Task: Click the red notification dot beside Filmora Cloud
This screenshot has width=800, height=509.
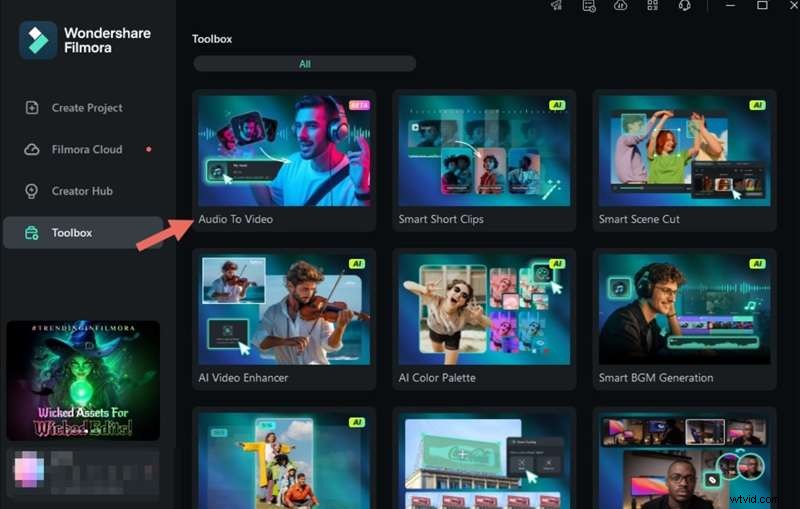Action: pyautogui.click(x=148, y=149)
